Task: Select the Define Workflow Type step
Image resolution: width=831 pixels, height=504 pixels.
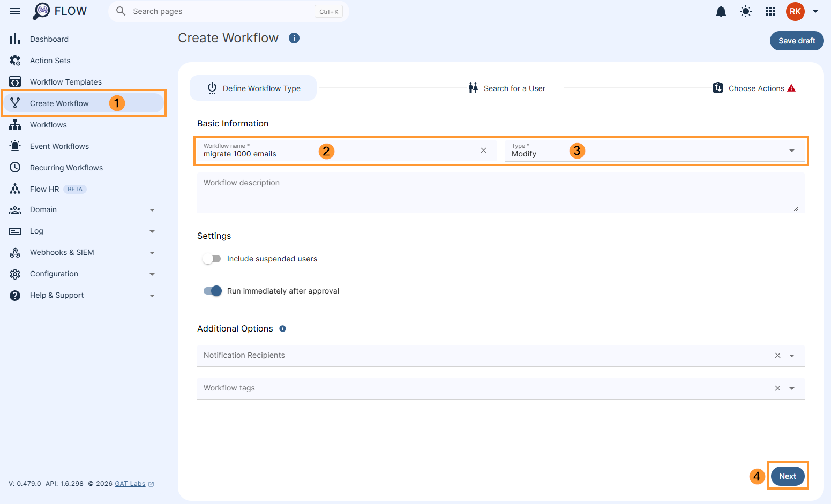Action: pyautogui.click(x=253, y=88)
